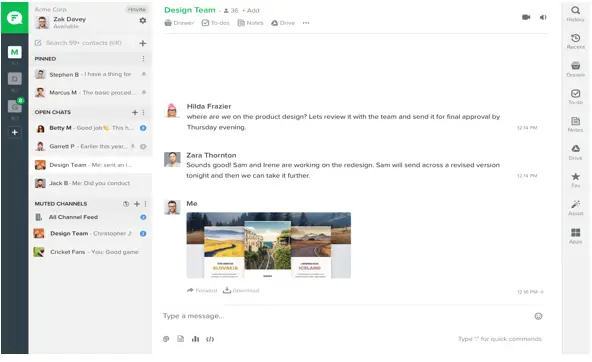Open Open Chats section options menu
The width and height of the screenshot is (592, 362).
[143, 112]
